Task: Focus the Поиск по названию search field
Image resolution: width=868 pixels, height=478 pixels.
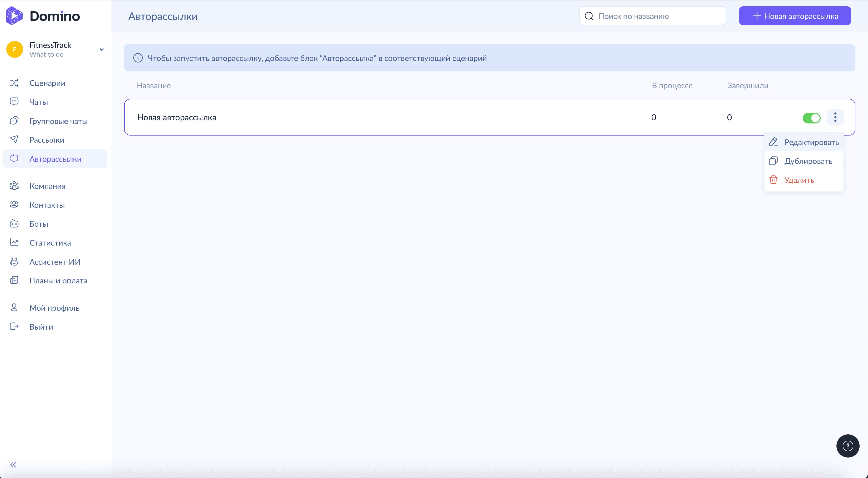Action: [x=652, y=16]
